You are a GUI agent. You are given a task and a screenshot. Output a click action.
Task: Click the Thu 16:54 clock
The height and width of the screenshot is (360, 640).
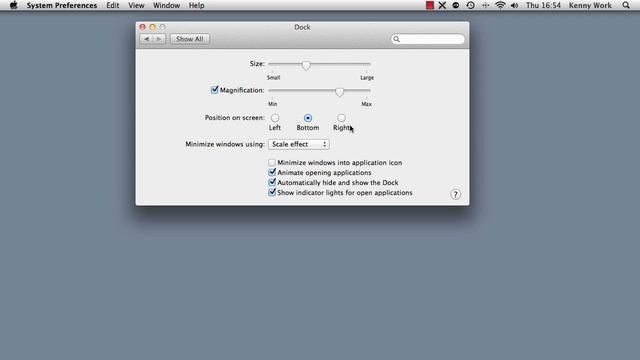[543, 5]
